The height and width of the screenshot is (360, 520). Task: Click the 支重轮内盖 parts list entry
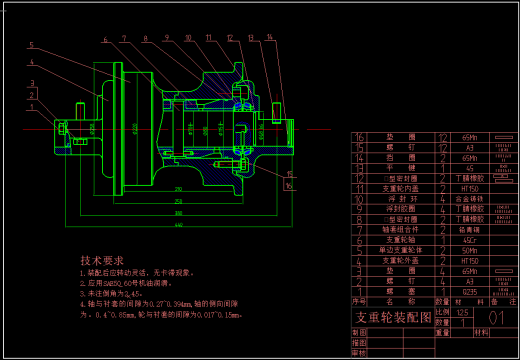coord(400,189)
